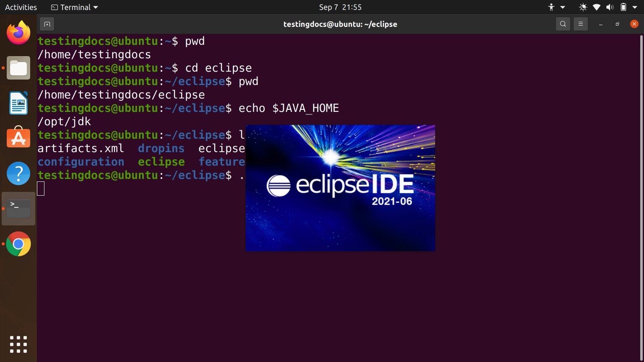Screen dimensions: 644x362
Task: Open Show Applications grid
Action: click(18, 344)
